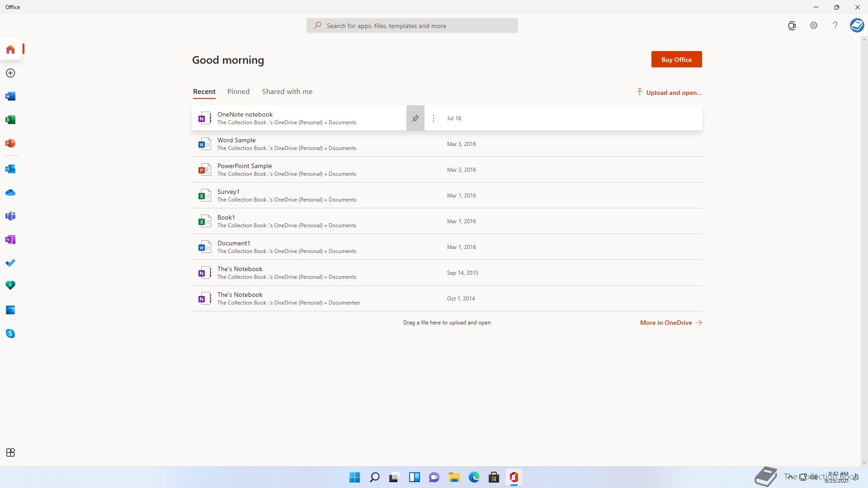Switch to Shared with me tab
Viewport: 868px width, 488px height.
click(287, 92)
